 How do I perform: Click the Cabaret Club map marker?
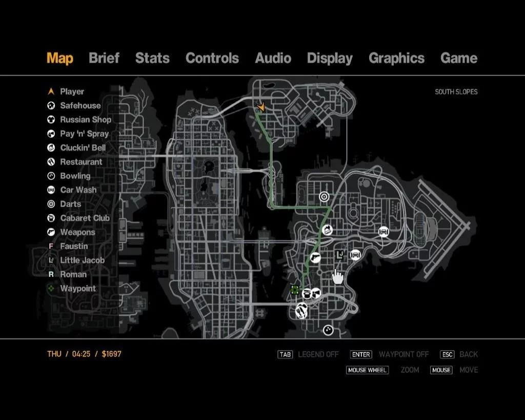point(307,294)
